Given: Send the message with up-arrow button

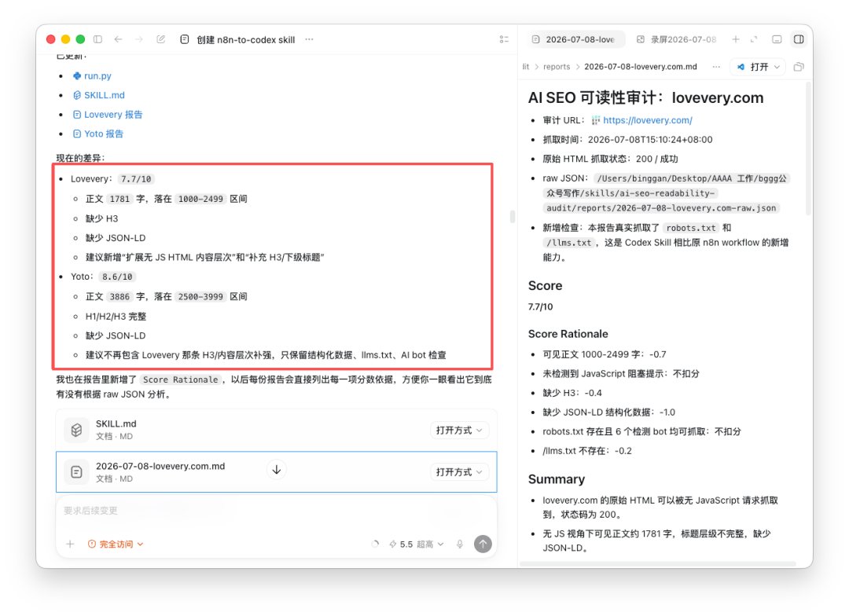Looking at the screenshot, I should pos(483,544).
